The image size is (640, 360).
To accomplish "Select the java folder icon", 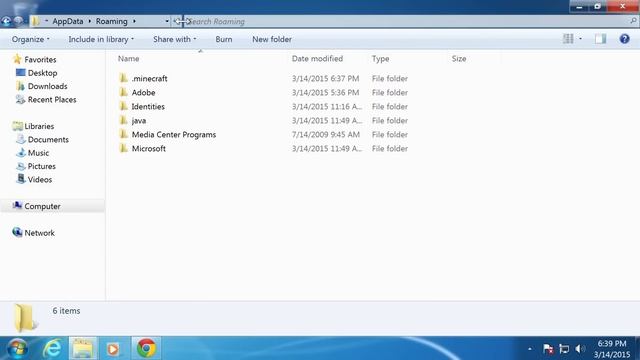I will 124,120.
